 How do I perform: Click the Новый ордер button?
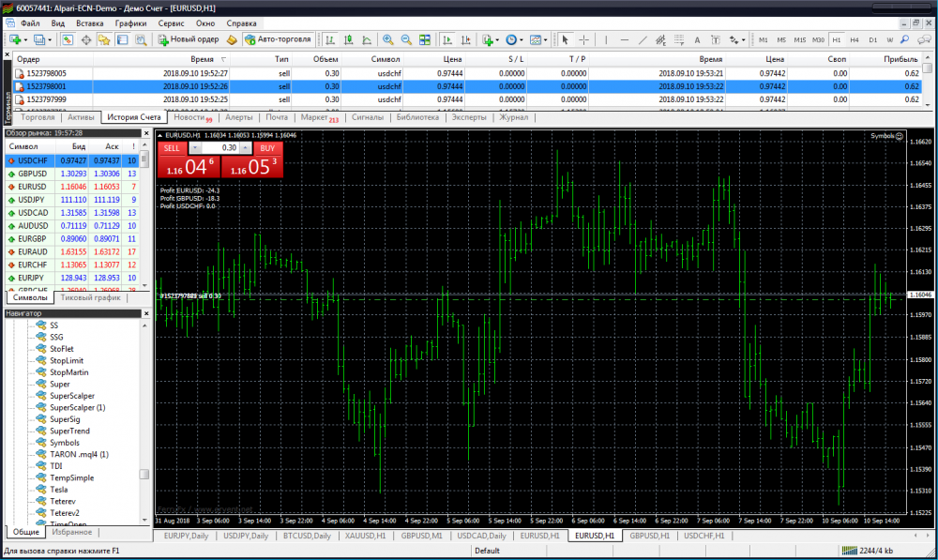coord(189,39)
